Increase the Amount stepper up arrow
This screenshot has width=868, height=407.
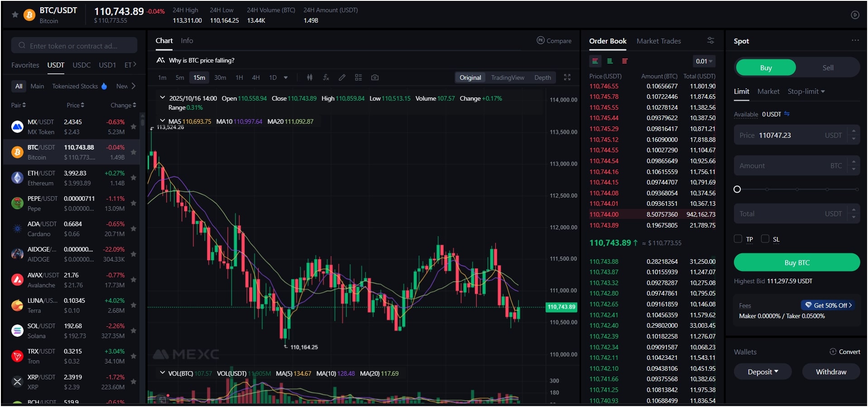tap(854, 162)
